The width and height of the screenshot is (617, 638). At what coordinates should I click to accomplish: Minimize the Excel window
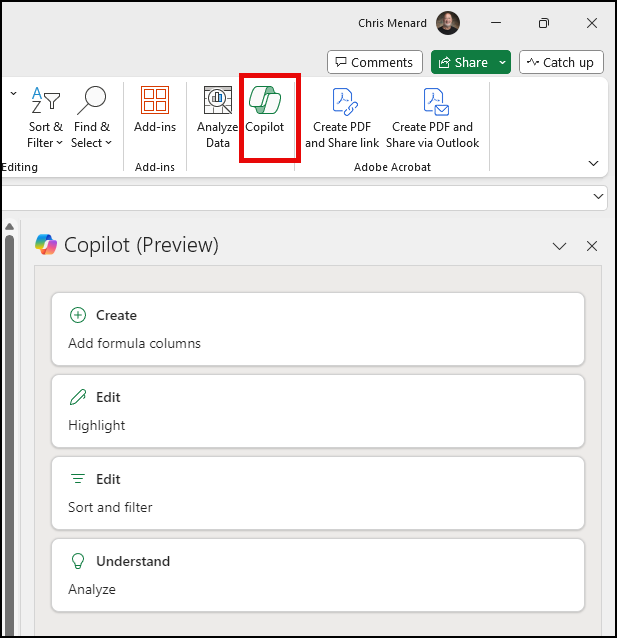coord(496,23)
